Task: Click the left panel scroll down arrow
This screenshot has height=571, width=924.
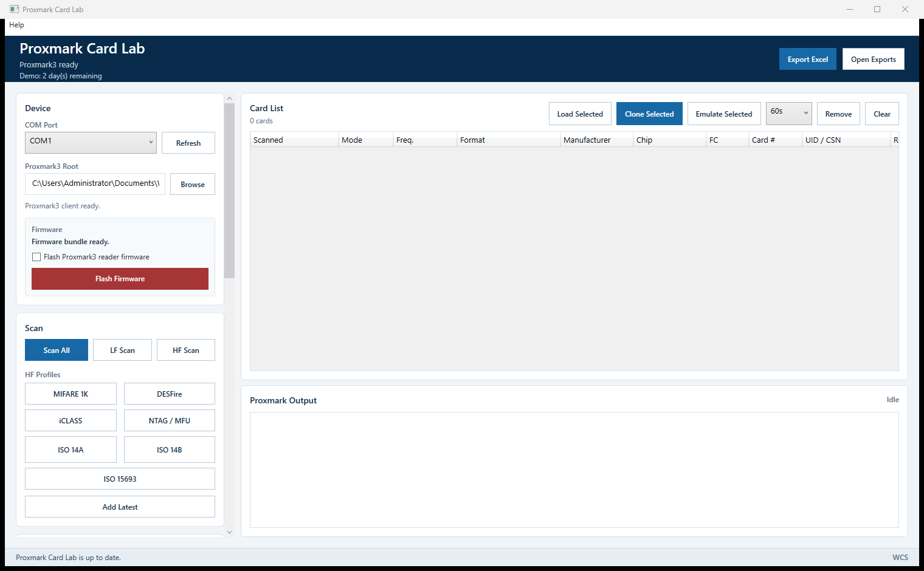Action: [229, 532]
